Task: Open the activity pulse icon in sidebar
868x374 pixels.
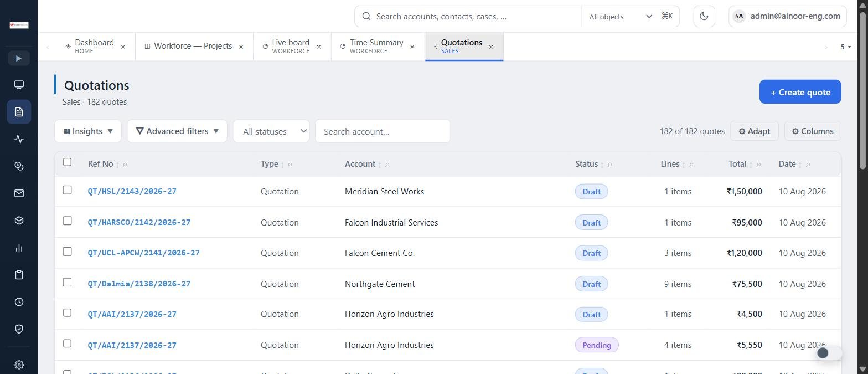Action: point(19,139)
